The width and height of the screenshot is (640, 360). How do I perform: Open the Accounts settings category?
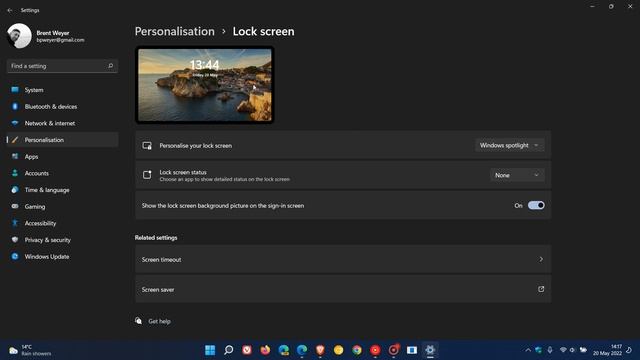point(62,173)
